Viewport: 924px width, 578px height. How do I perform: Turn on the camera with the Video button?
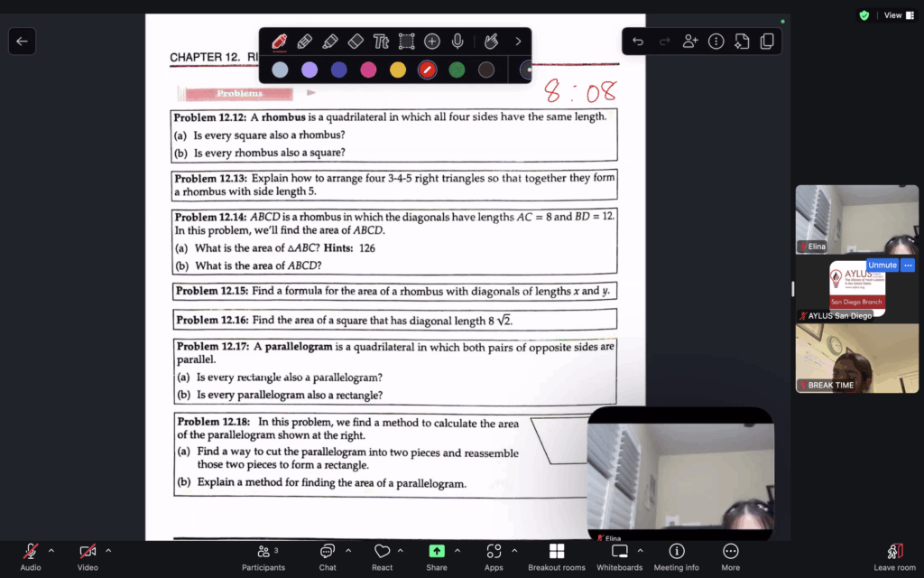[x=88, y=557]
